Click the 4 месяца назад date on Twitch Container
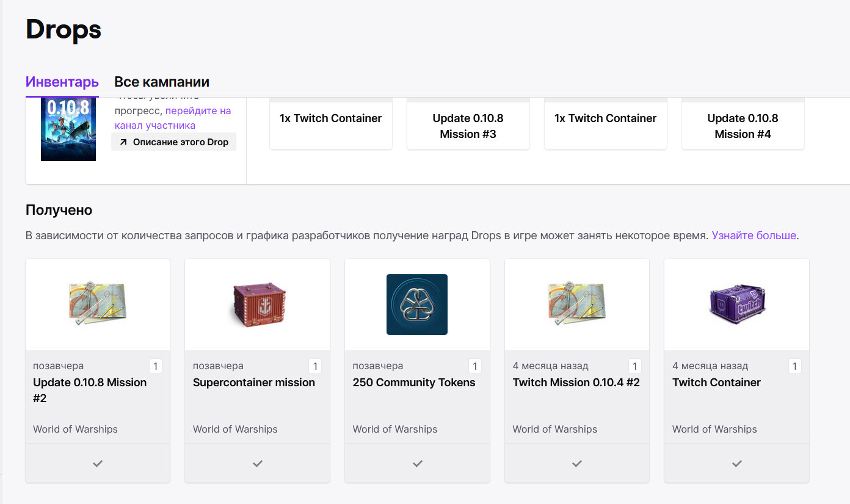The width and height of the screenshot is (850, 504). 710,366
